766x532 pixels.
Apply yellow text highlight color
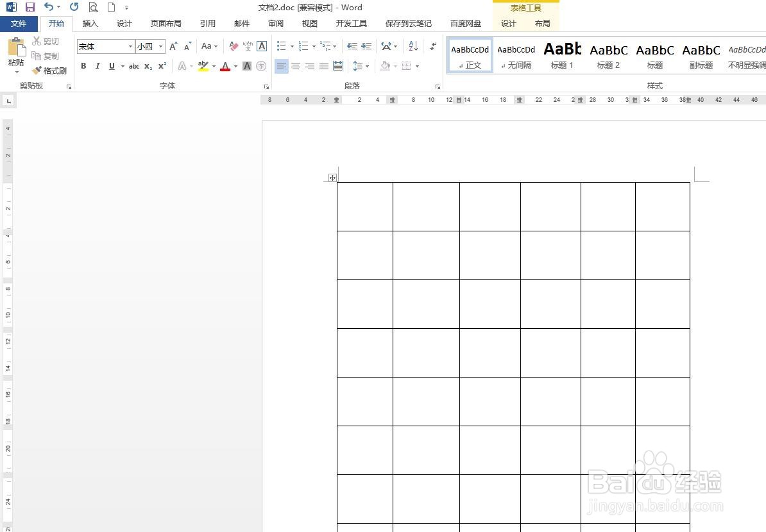(203, 66)
